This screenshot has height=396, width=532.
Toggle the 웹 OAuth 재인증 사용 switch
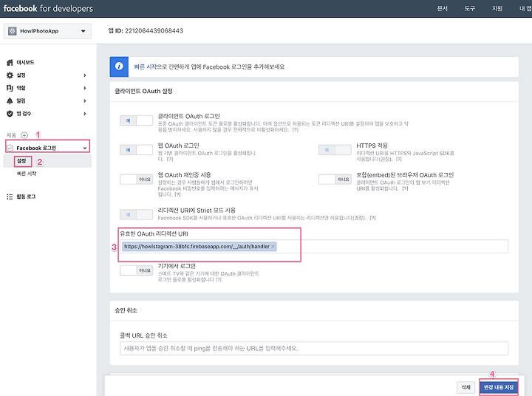point(137,180)
